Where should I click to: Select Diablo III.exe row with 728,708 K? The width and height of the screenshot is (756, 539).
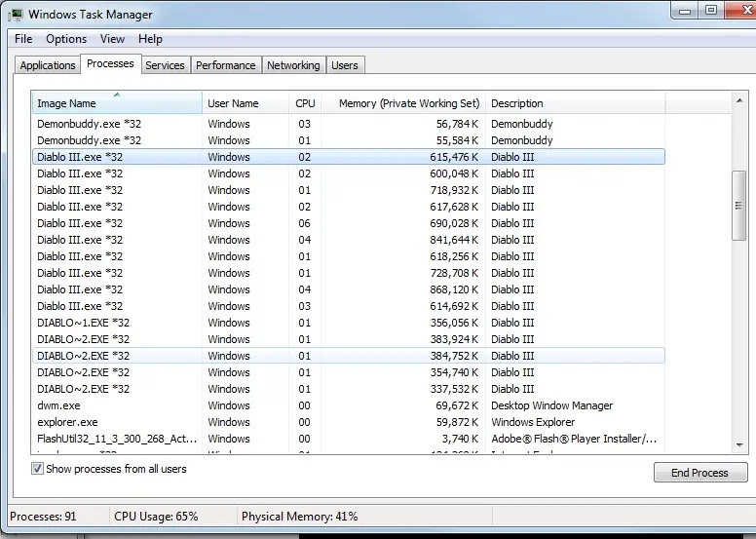(x=348, y=273)
